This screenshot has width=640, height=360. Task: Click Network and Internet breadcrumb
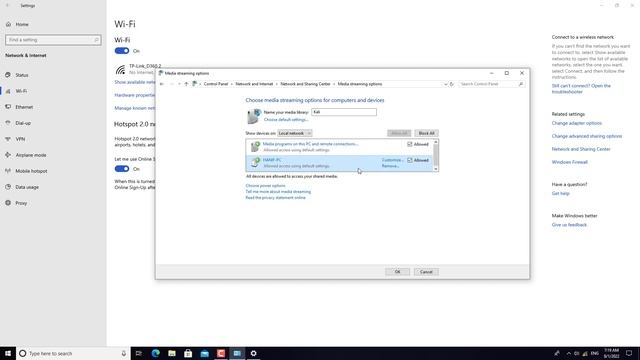pos(254,84)
